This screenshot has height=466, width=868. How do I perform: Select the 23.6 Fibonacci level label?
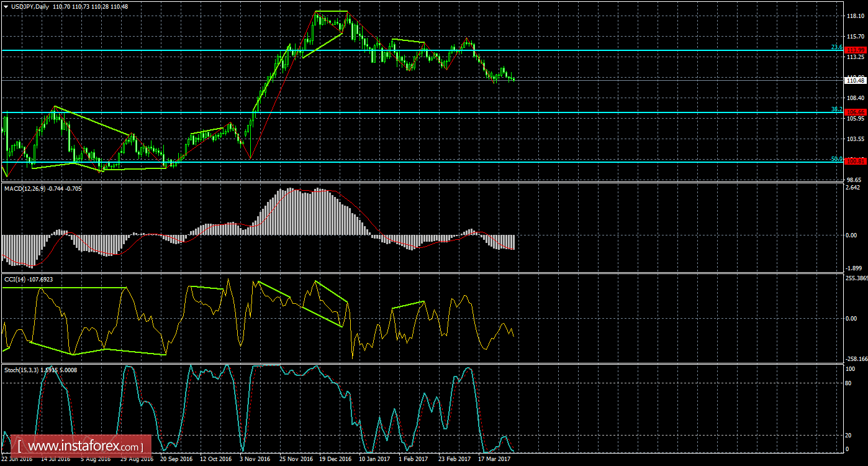point(837,47)
